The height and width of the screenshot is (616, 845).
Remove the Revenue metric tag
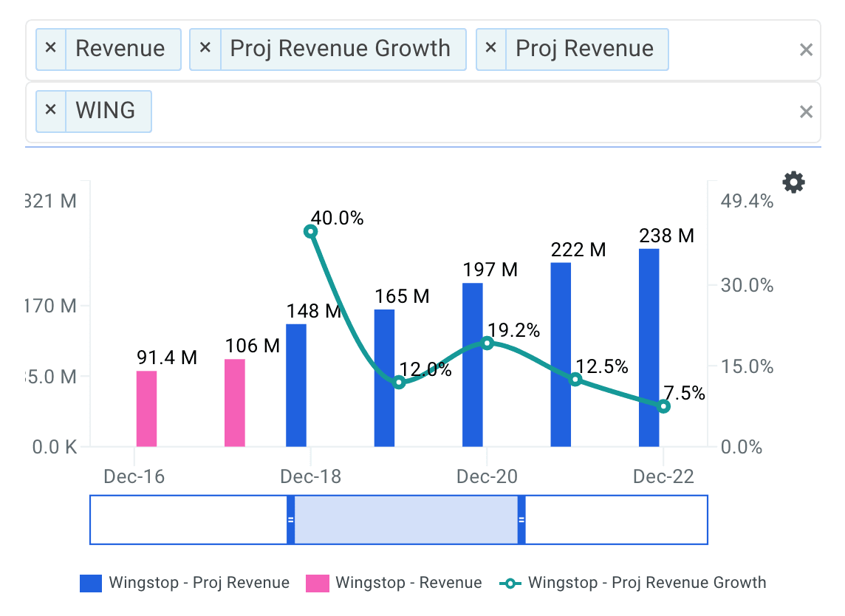coord(51,49)
